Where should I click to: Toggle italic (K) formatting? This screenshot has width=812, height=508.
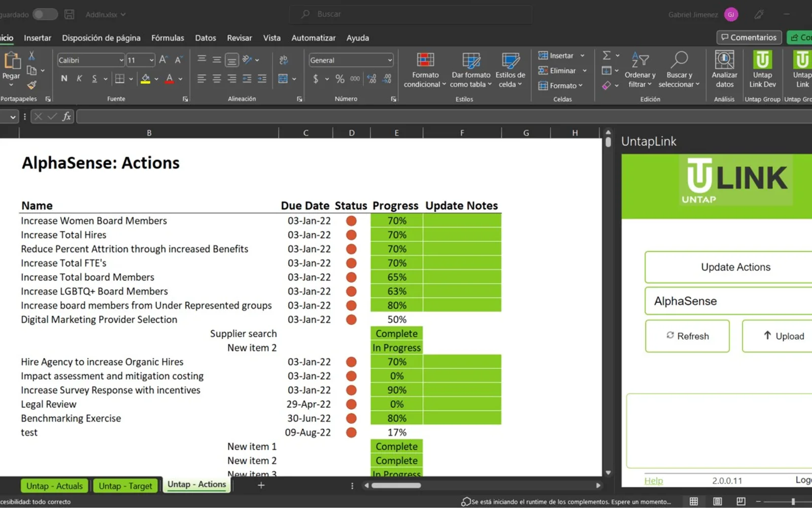79,78
